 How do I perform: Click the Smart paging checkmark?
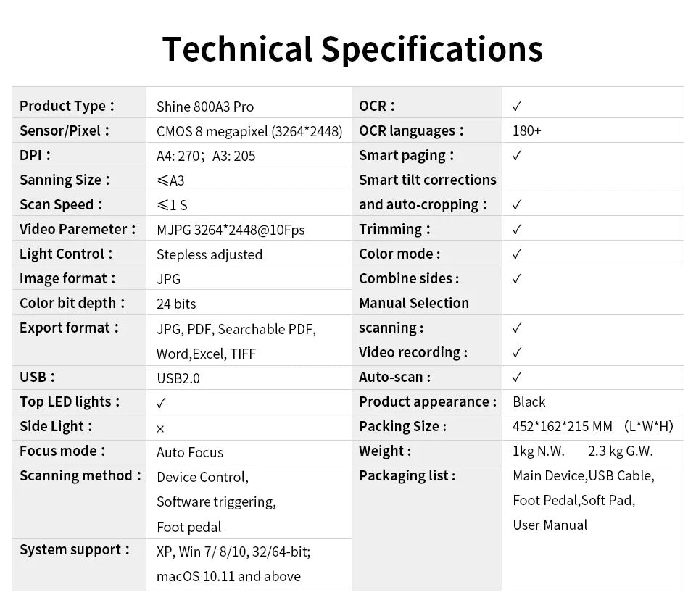click(516, 156)
